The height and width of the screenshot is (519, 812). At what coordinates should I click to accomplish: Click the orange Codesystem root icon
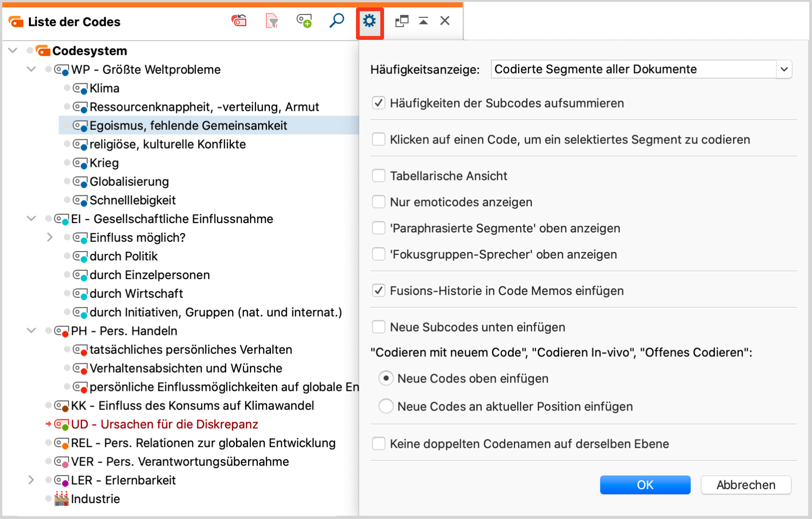tap(43, 50)
